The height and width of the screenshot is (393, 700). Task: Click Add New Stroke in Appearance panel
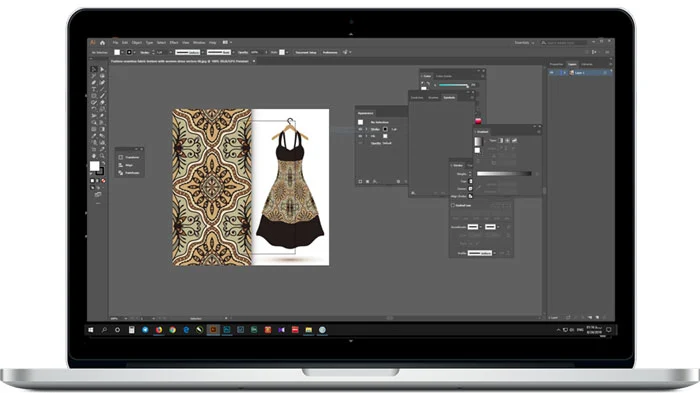[360, 181]
